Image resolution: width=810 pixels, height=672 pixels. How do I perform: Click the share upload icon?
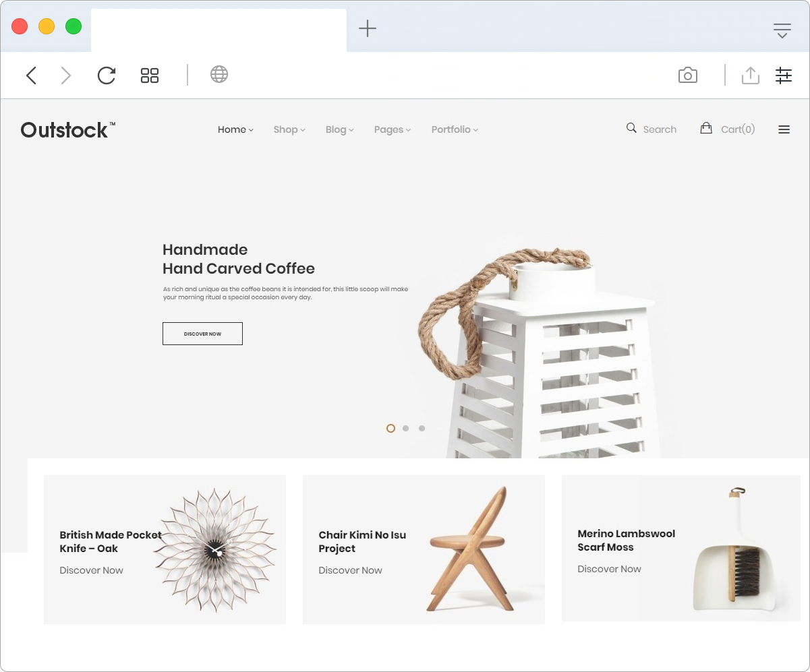[x=750, y=75]
